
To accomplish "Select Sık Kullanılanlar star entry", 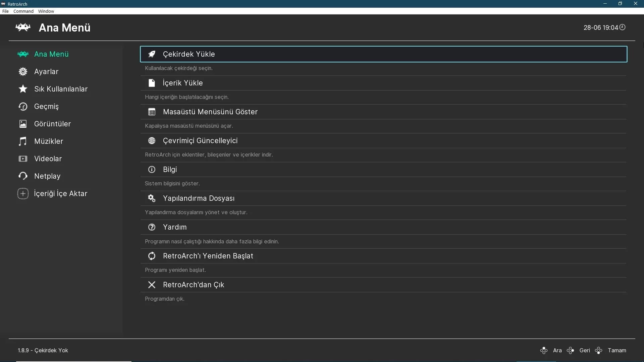I will [61, 89].
